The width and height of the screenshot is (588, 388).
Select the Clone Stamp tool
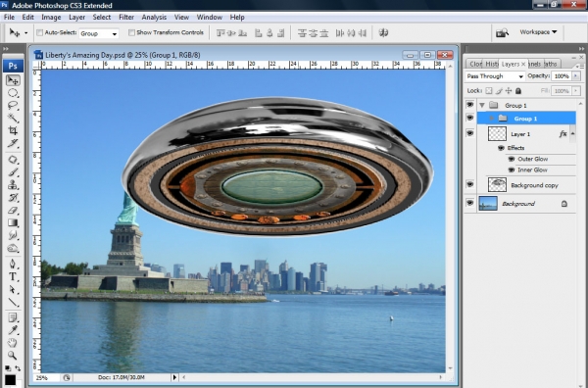coord(13,185)
